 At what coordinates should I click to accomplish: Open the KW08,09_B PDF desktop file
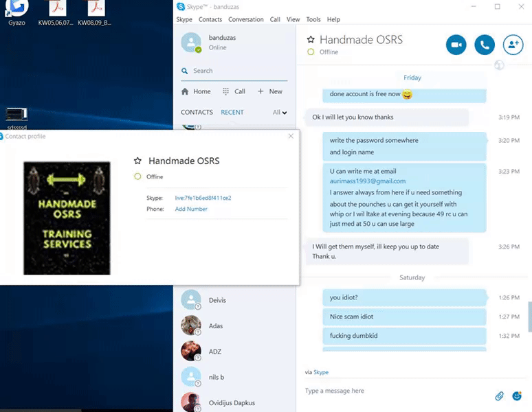(x=95, y=13)
